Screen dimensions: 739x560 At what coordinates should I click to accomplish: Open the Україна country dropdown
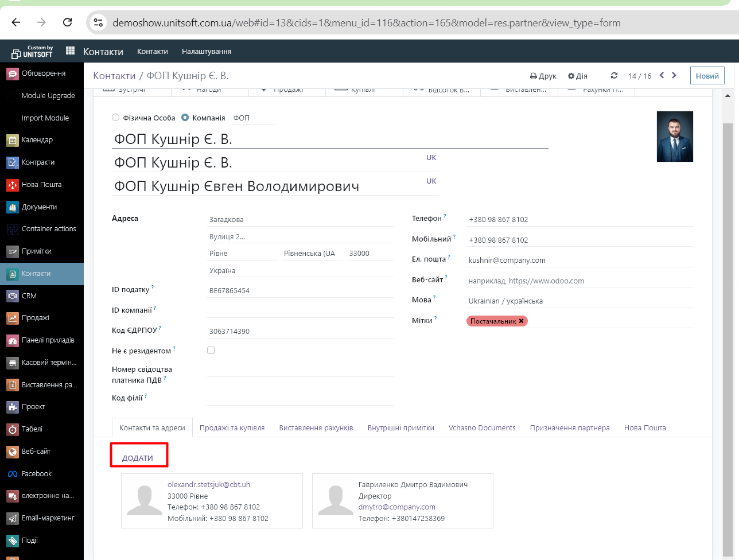pos(300,270)
